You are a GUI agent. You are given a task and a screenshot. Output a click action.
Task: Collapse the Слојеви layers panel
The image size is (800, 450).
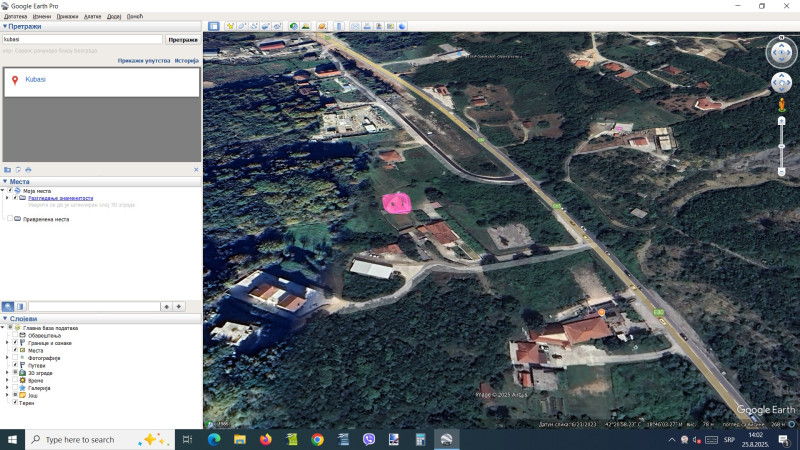tap(4, 319)
